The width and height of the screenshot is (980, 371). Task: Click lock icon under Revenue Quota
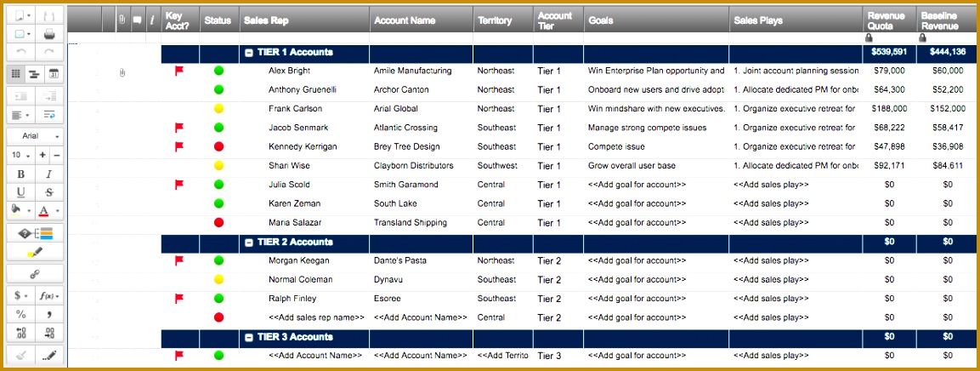(x=868, y=37)
